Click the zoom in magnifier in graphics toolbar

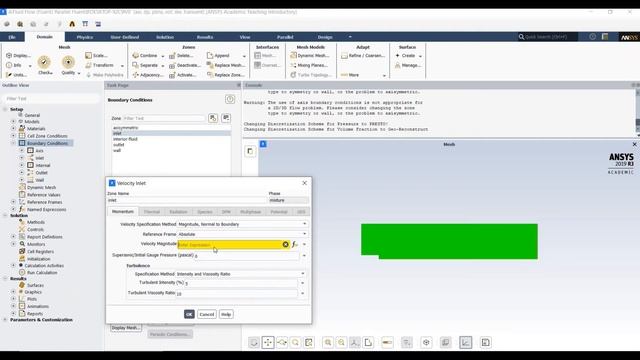[x=328, y=342]
